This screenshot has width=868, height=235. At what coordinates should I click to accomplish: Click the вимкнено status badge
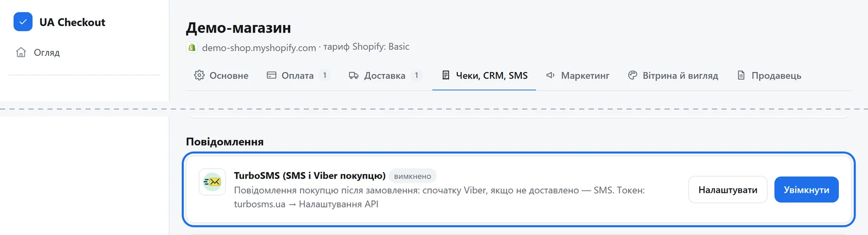coord(412,176)
